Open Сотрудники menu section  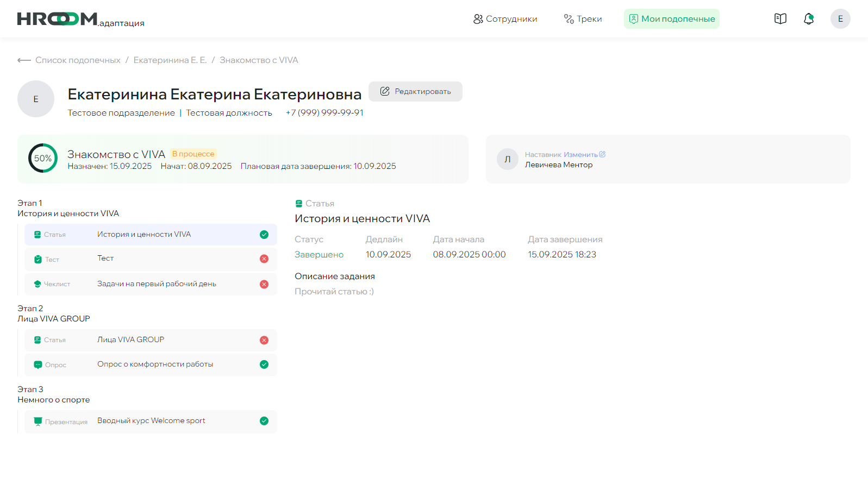pyautogui.click(x=505, y=19)
